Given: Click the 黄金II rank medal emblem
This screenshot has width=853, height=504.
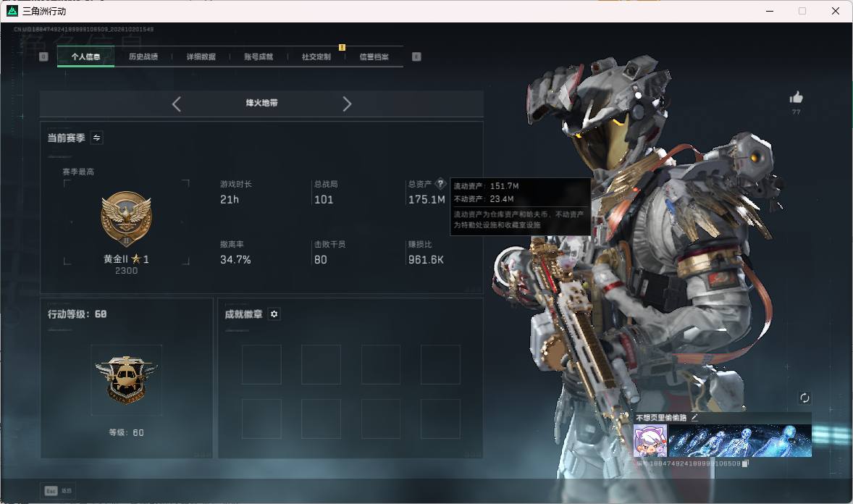Looking at the screenshot, I should point(126,219).
